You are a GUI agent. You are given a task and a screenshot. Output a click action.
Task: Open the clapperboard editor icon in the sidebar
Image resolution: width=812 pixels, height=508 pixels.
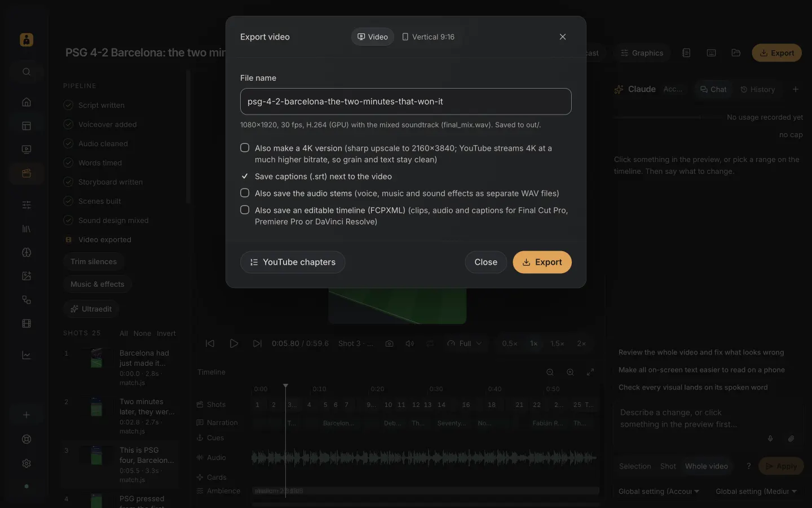[x=27, y=173]
